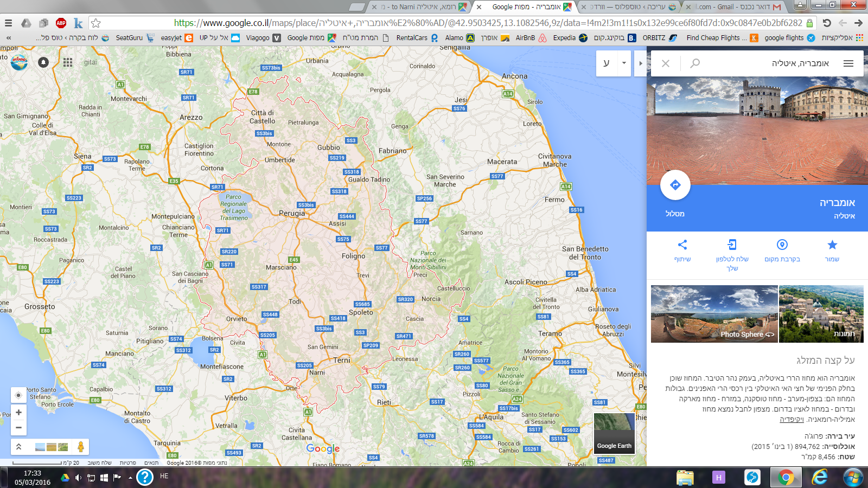
Task: Click the blue directions route button
Action: point(675,185)
